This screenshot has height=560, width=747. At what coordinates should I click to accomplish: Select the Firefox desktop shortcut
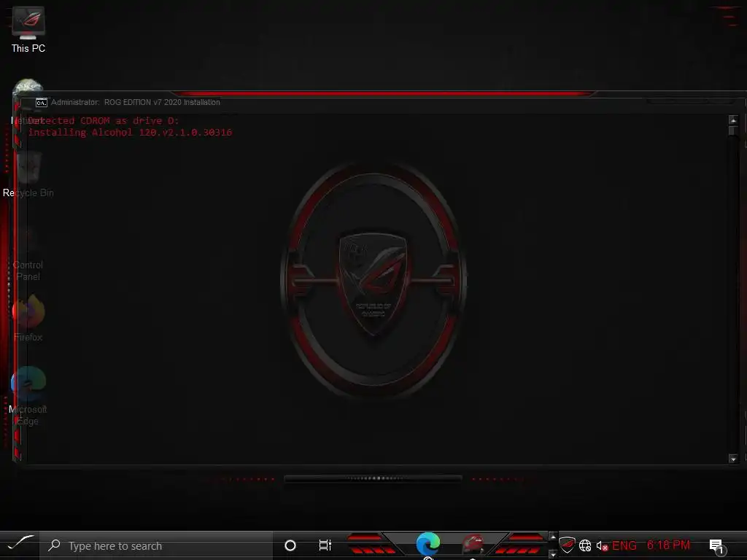[x=28, y=318]
